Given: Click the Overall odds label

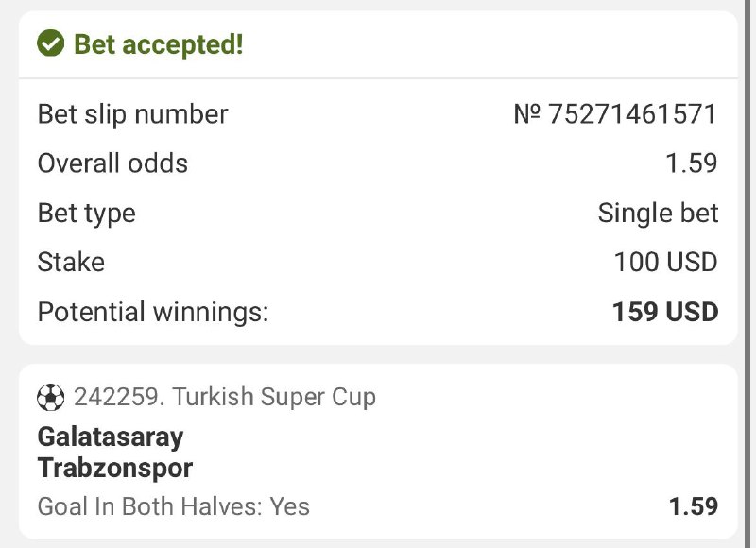Looking at the screenshot, I should (x=112, y=163).
